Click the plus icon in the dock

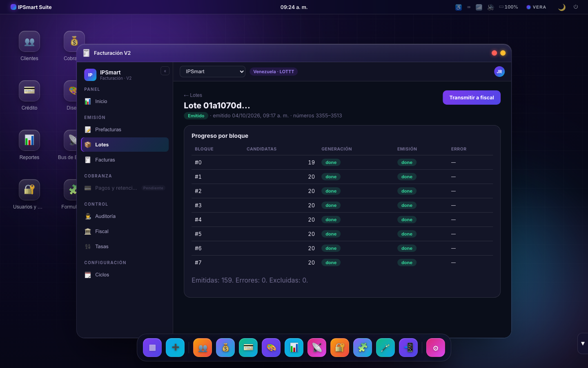(x=175, y=348)
